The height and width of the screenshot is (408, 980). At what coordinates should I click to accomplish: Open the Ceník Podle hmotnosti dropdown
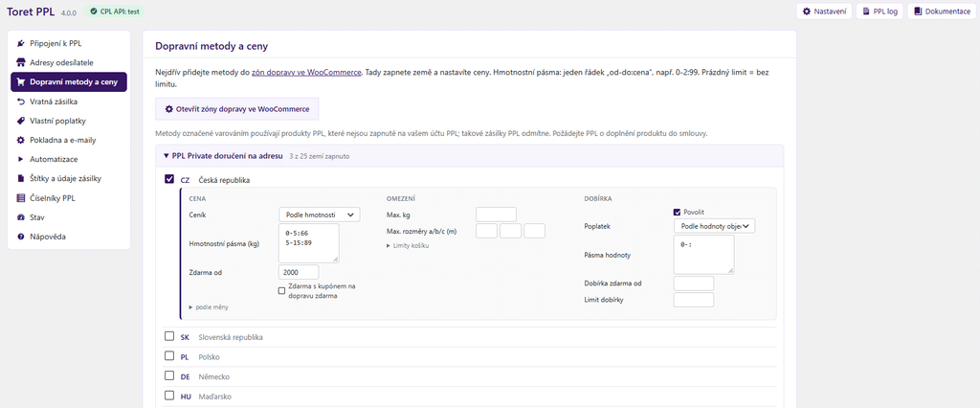320,215
